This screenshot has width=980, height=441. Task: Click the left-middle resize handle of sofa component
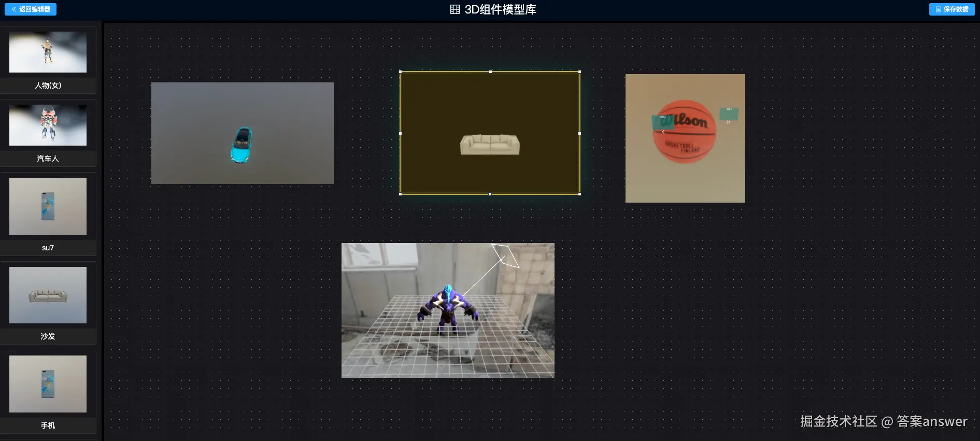400,133
